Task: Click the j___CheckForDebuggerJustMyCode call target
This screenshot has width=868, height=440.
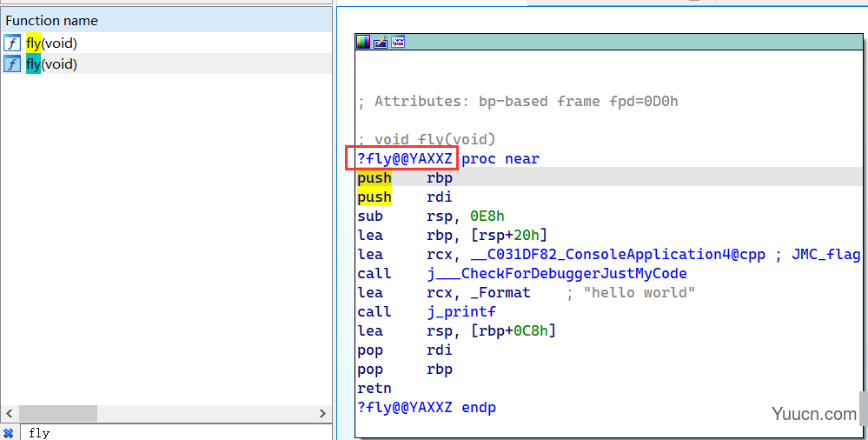Action: tap(557, 273)
